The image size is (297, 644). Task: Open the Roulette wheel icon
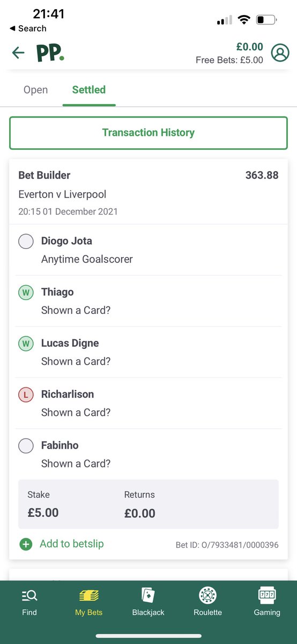[x=207, y=595]
